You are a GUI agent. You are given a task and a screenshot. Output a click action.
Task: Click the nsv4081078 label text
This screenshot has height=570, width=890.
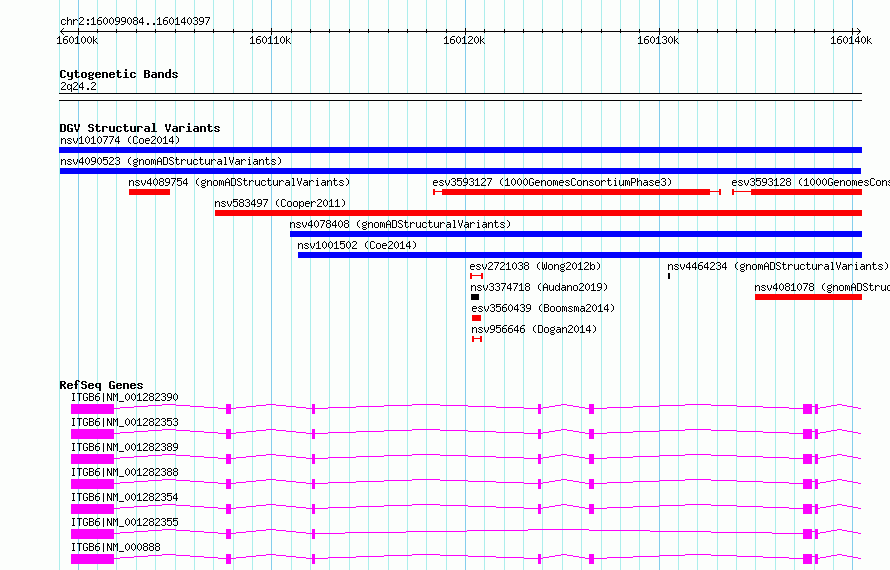pos(822,287)
